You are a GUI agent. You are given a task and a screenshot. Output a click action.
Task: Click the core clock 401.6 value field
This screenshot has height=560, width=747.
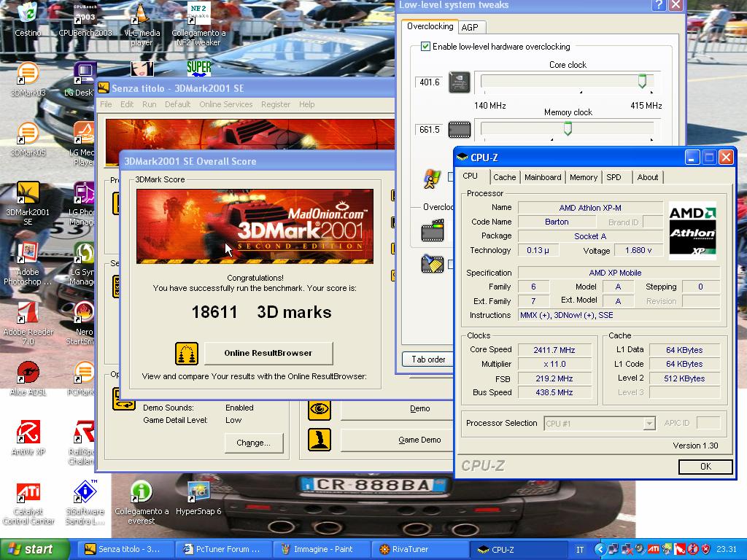[429, 82]
